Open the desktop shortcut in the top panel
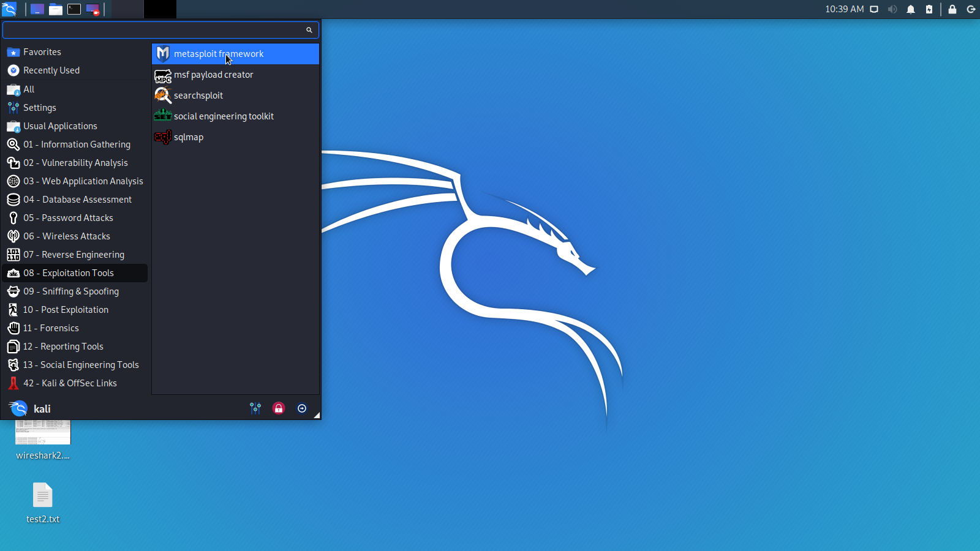980x551 pixels. coord(37,9)
